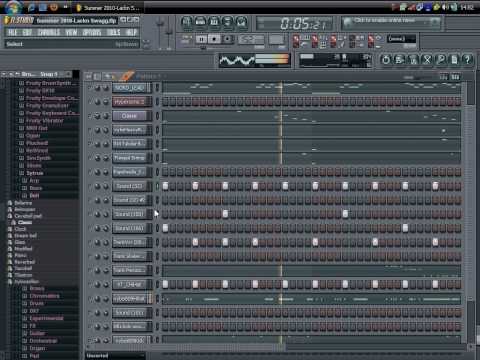Toggle channel select LED for Sound (166)
Image resolution: width=480 pixels, height=360 pixels.
click(x=157, y=228)
